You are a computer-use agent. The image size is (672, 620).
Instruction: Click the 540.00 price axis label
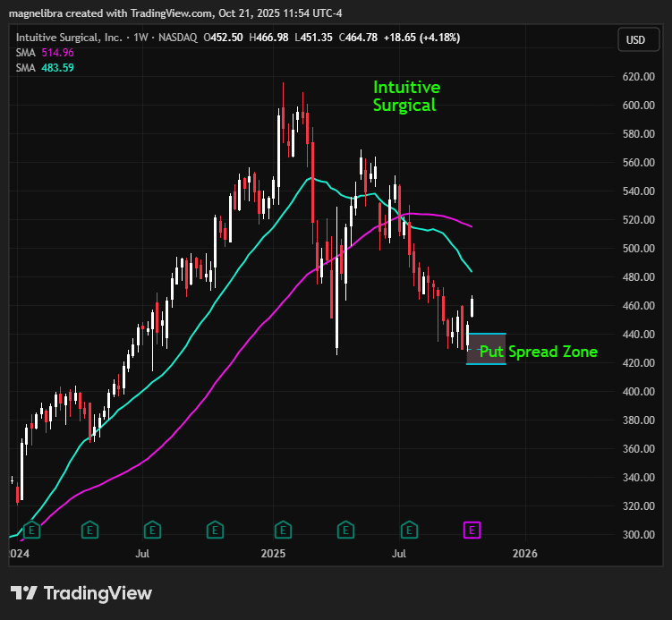[x=639, y=191]
